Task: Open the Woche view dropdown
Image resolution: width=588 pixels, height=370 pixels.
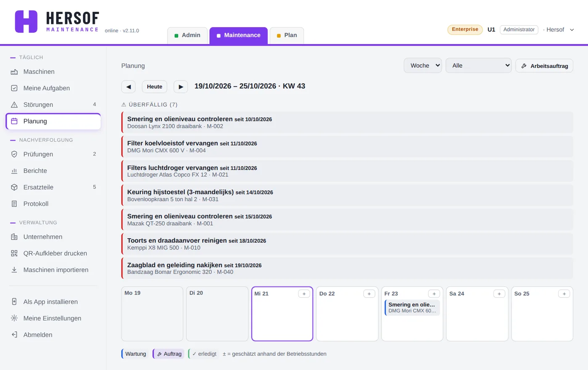Action: click(423, 65)
